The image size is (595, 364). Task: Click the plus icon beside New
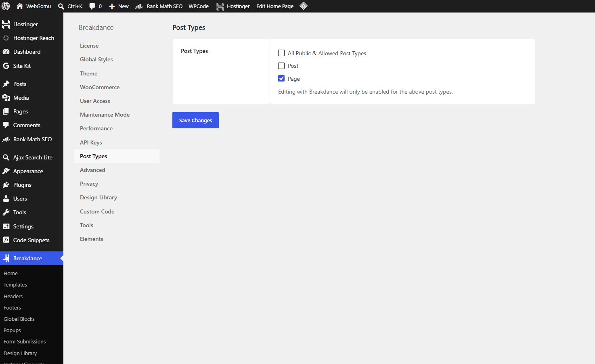pos(112,6)
